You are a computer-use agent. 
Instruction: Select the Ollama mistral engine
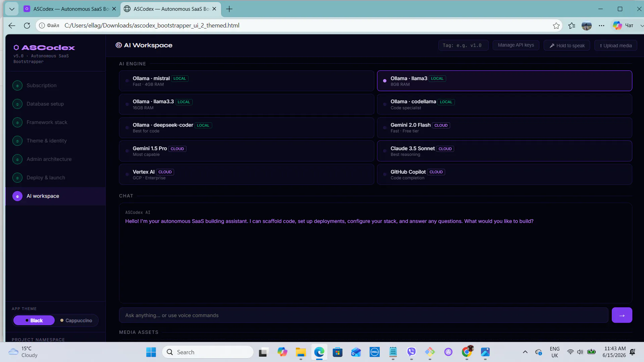point(247,81)
